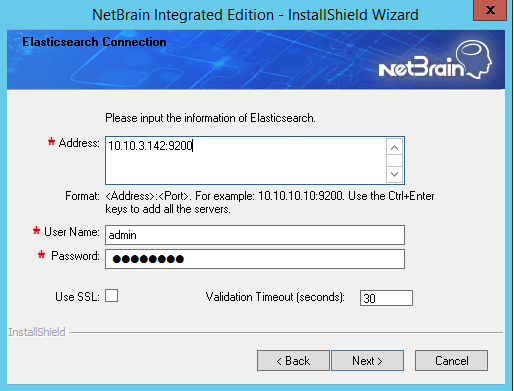The width and height of the screenshot is (514, 391).
Task: Cancel the installation wizard
Action: point(451,360)
